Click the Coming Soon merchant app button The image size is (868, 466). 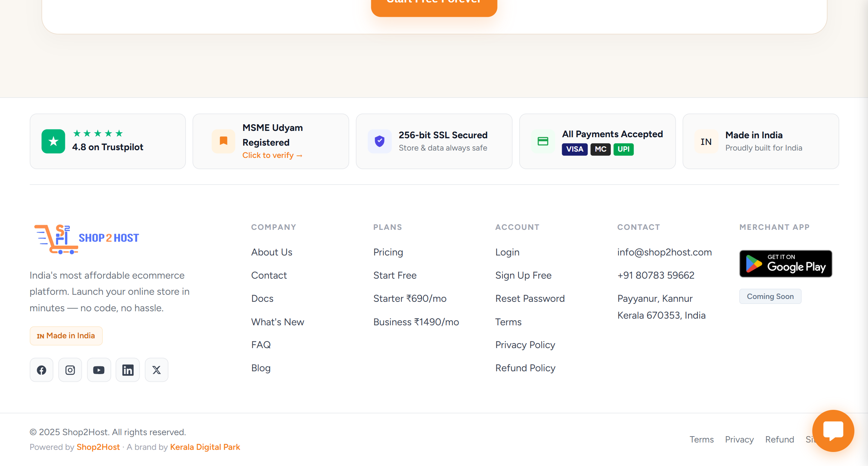click(770, 296)
